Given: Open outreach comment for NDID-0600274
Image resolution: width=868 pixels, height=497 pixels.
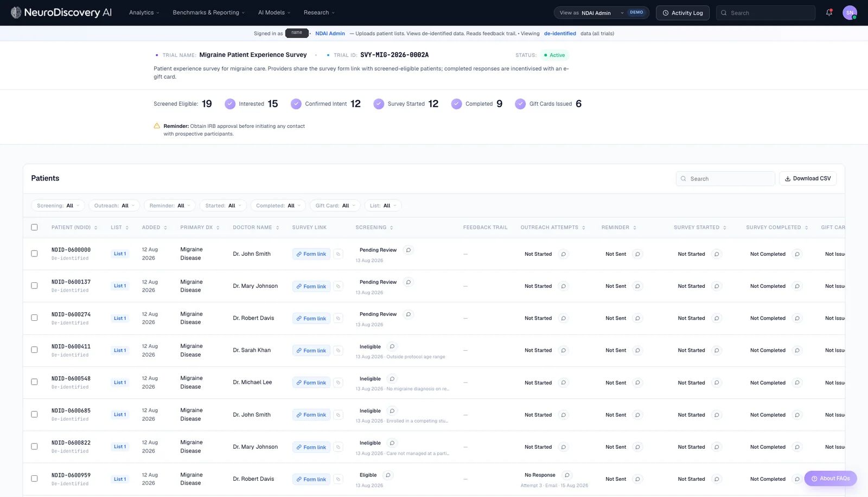Looking at the screenshot, I should (563, 318).
